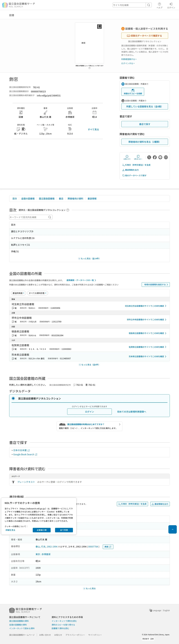Jump to 書店 tab

click(x=61, y=198)
